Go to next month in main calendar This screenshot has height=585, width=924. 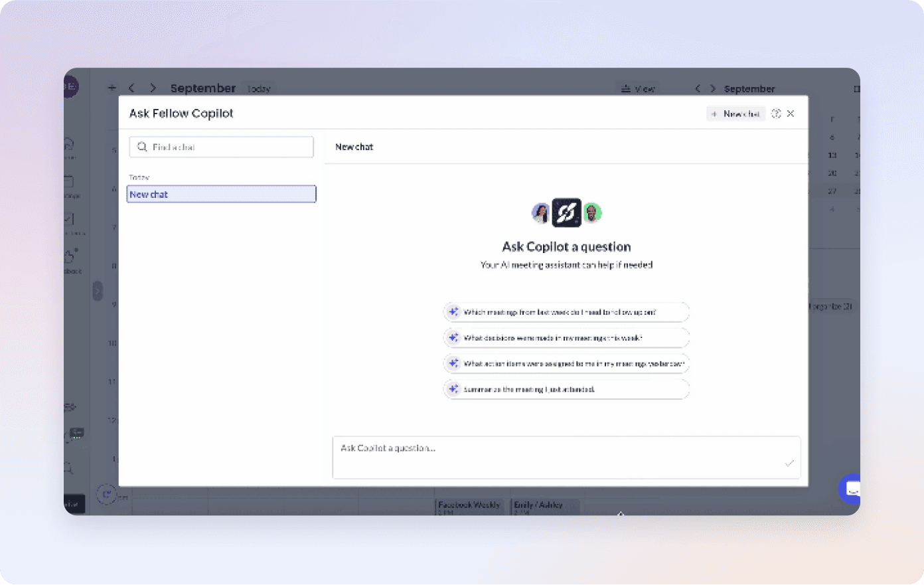pos(153,88)
